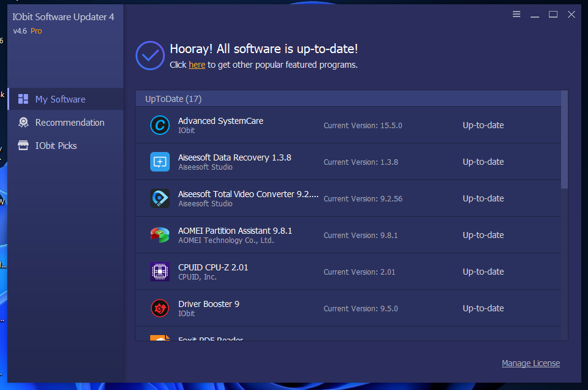Click the AOMEI Partition Assistant icon
Screen dimensions: 588x390
pos(160,235)
